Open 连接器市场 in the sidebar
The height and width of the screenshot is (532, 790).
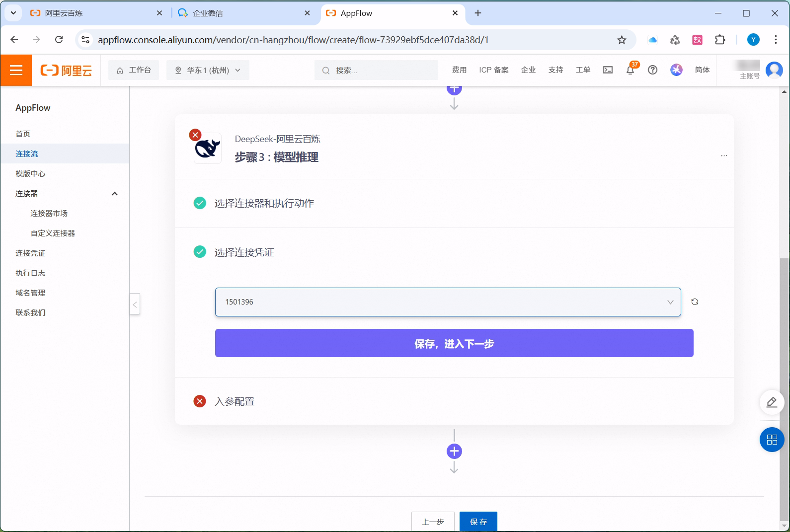point(49,213)
